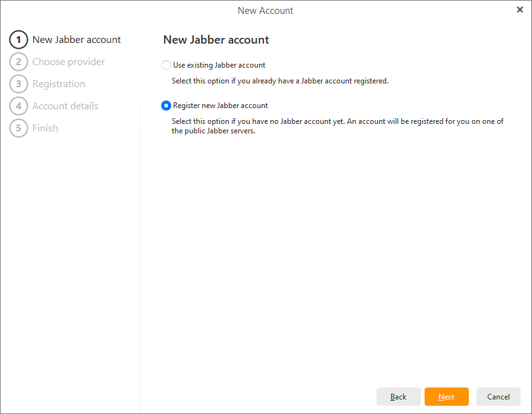
Task: Close the New Account dialog with X
Action: click(x=519, y=9)
